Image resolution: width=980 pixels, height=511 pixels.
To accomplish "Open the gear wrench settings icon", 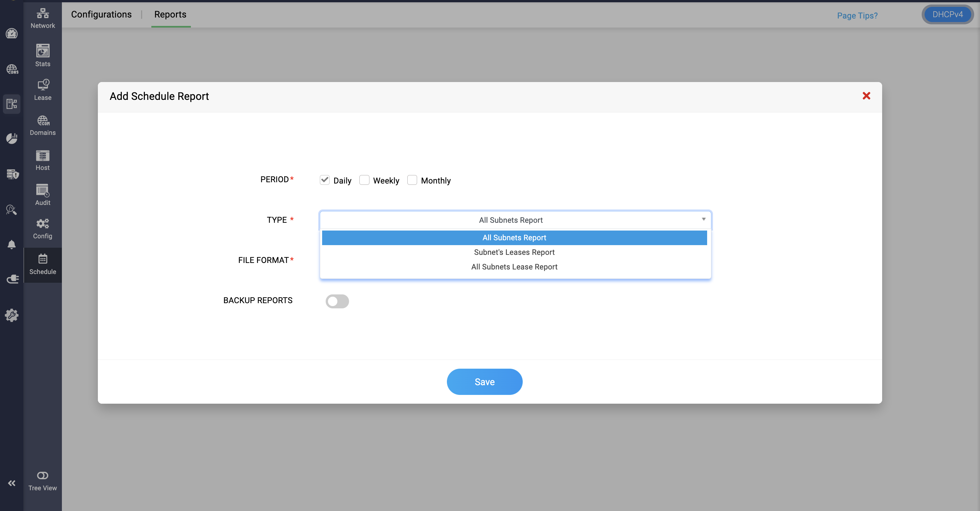I will pyautogui.click(x=12, y=315).
